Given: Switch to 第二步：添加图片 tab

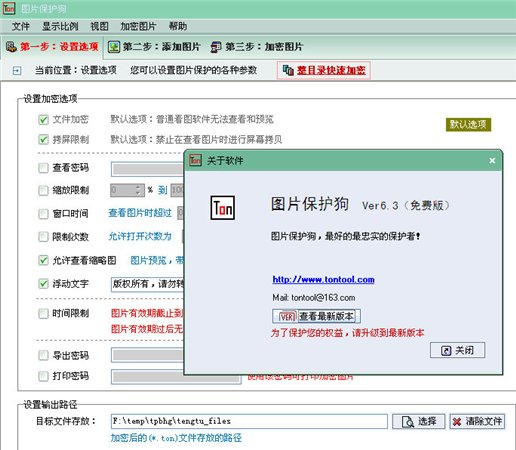Looking at the screenshot, I should 154,47.
